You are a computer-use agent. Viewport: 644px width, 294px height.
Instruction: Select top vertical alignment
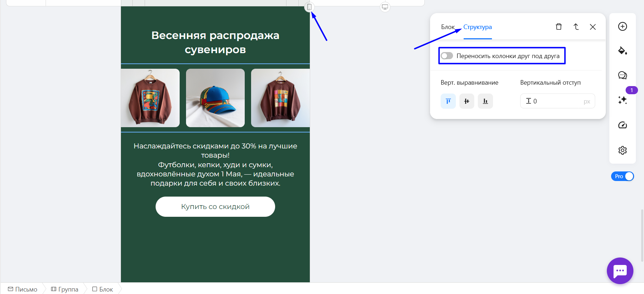pos(448,101)
